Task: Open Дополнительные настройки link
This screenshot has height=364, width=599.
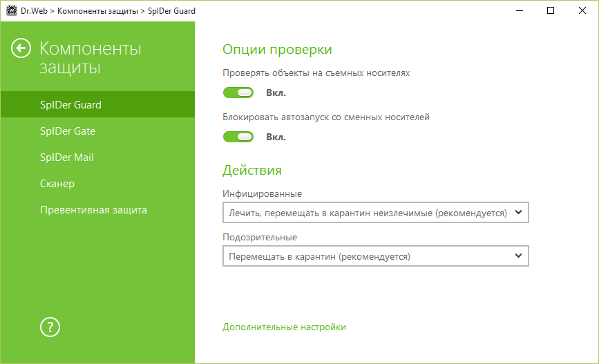Action: point(284,327)
